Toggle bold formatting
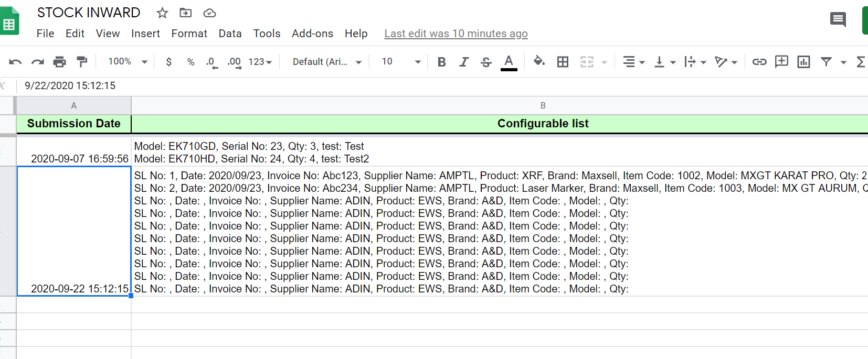Screen dimensions: 868x359 pos(441,62)
